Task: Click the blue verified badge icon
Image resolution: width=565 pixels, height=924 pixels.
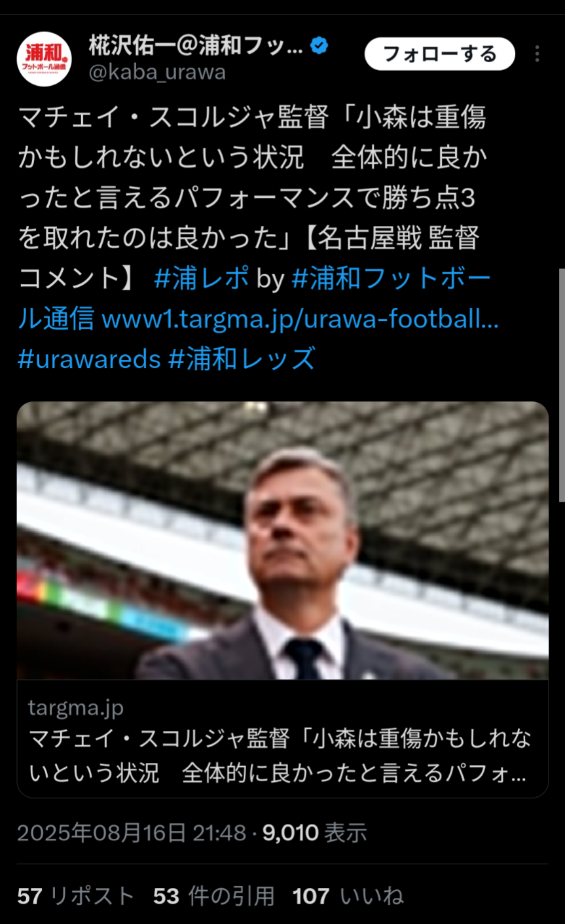Action: click(x=319, y=46)
